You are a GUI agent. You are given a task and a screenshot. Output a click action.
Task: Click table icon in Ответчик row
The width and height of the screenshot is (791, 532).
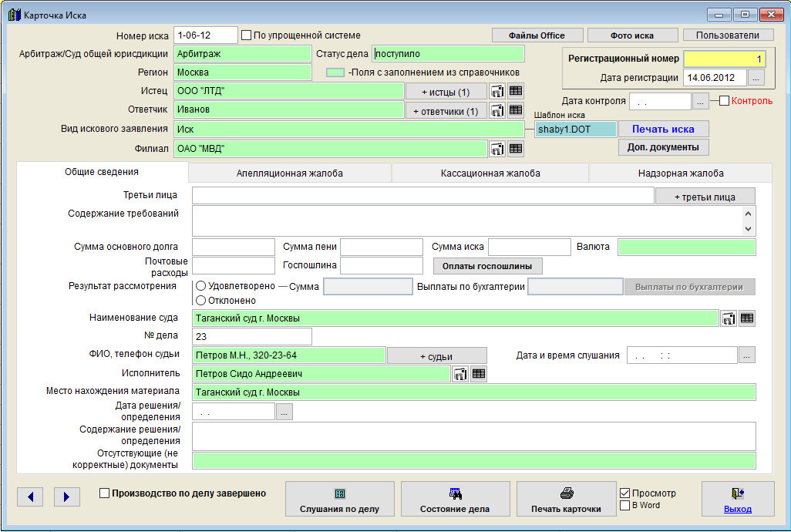tap(516, 110)
